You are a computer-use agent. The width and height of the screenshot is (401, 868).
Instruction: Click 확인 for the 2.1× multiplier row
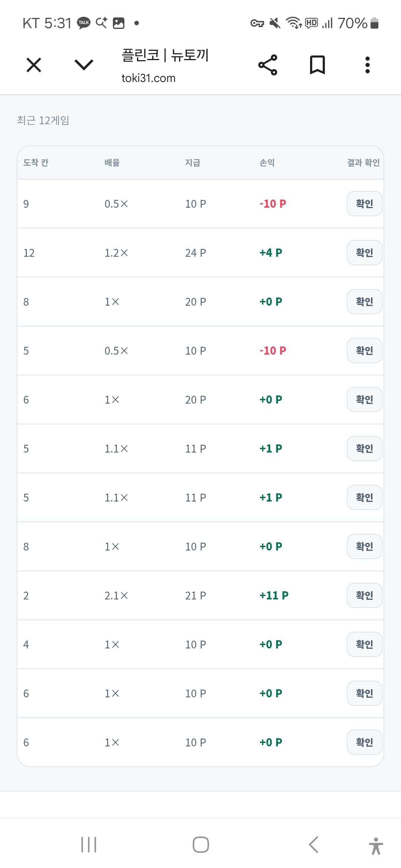[x=364, y=595]
